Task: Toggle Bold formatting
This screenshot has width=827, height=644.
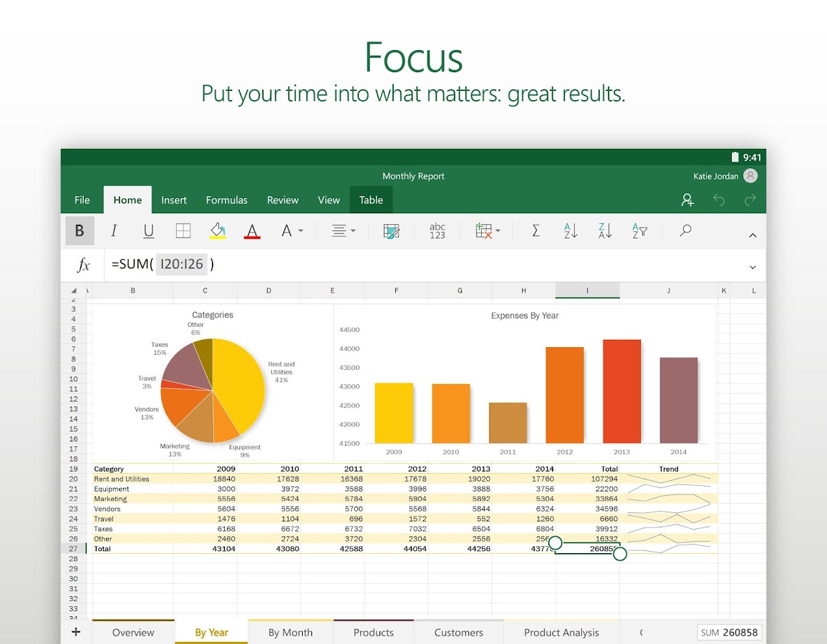Action: (x=79, y=231)
